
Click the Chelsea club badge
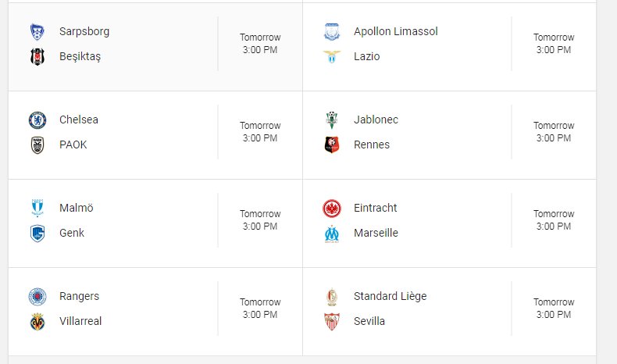tap(37, 120)
